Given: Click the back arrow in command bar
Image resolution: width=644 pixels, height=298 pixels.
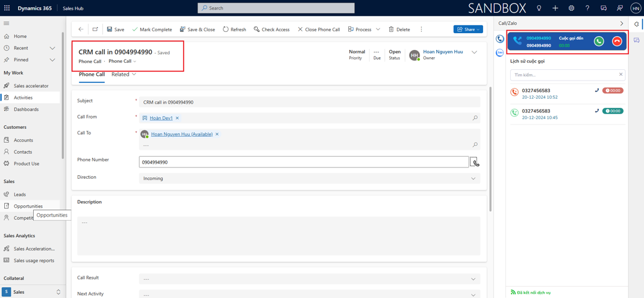Looking at the screenshot, I should pyautogui.click(x=81, y=29).
